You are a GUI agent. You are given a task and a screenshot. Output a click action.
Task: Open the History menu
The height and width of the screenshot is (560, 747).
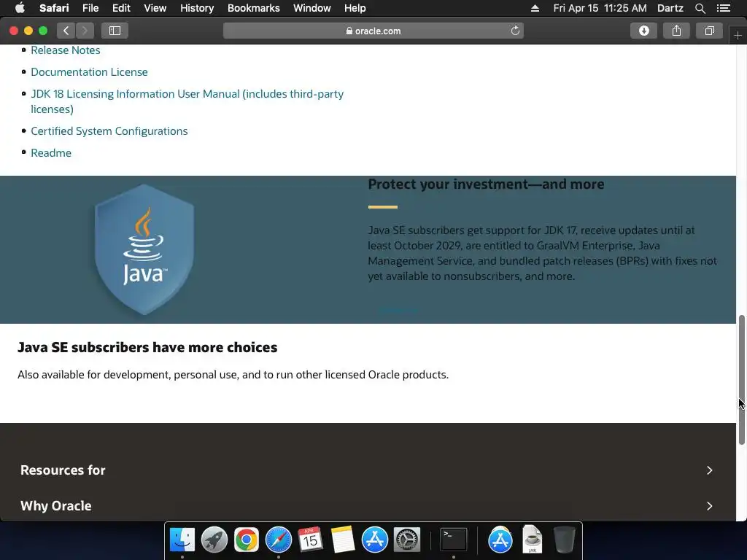point(197,8)
